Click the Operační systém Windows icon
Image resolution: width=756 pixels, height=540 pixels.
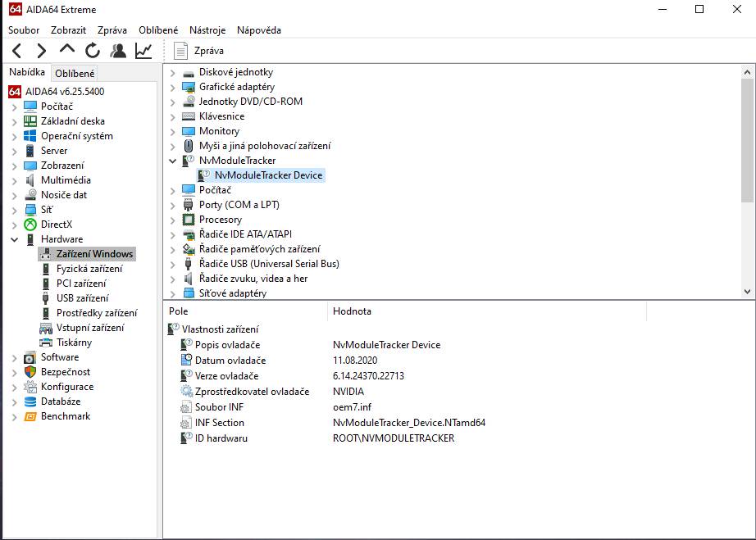point(30,136)
